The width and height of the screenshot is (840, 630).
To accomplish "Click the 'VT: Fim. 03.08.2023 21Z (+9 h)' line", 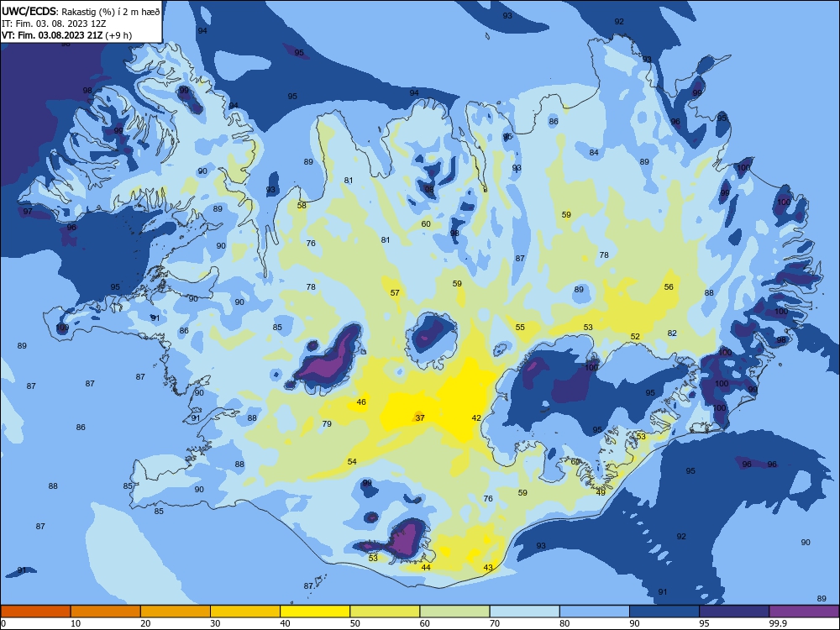I will [x=66, y=35].
